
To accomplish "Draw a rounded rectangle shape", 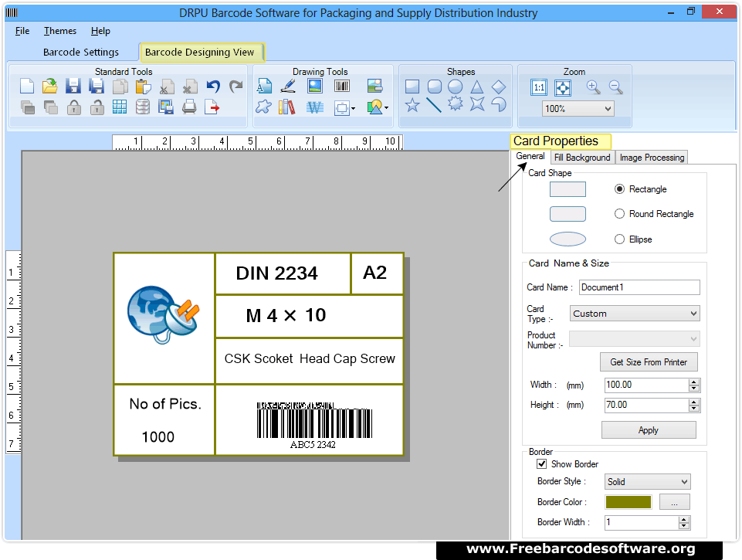I will [x=435, y=87].
